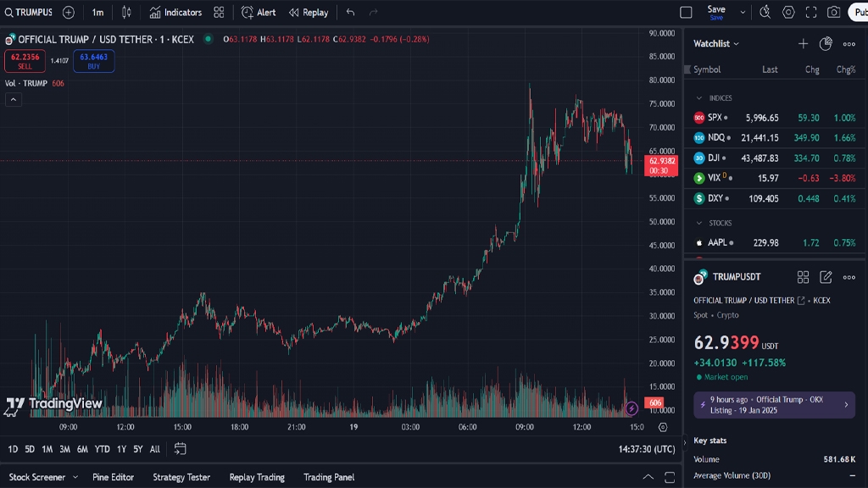Open the Strategy Tester tab
This screenshot has height=488, width=868.
[181, 477]
